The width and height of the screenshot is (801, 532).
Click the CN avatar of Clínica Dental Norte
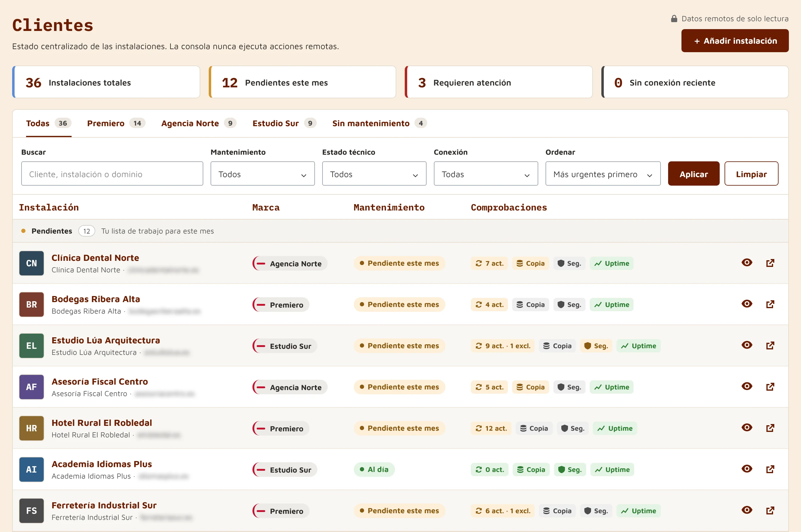(32, 263)
